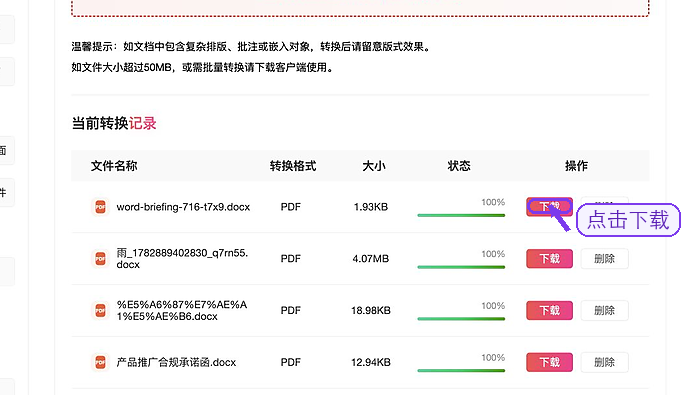This screenshot has width=700, height=395.
Task: Click the 4.07MB size value
Action: tap(371, 259)
